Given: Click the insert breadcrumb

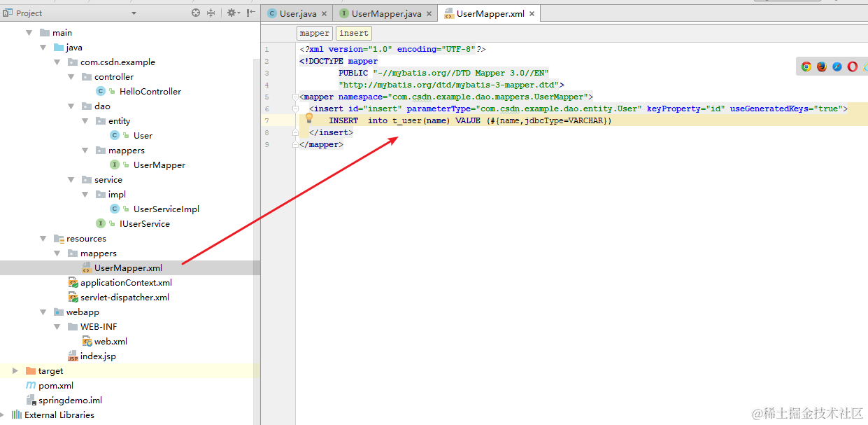Looking at the screenshot, I should pos(354,33).
